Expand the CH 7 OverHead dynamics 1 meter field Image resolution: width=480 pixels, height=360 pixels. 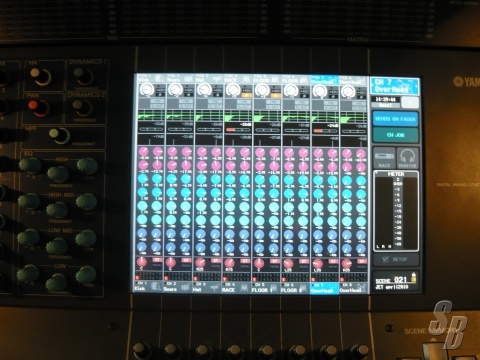325,129
